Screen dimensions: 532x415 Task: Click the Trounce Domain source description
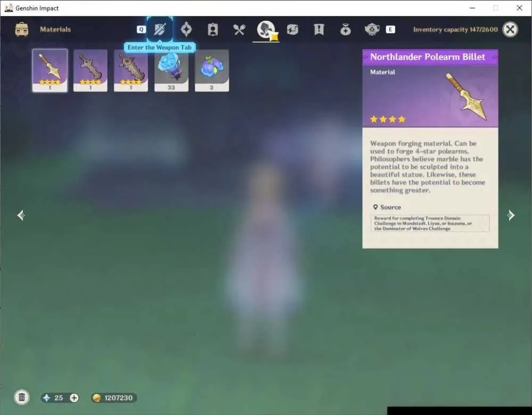tap(430, 223)
